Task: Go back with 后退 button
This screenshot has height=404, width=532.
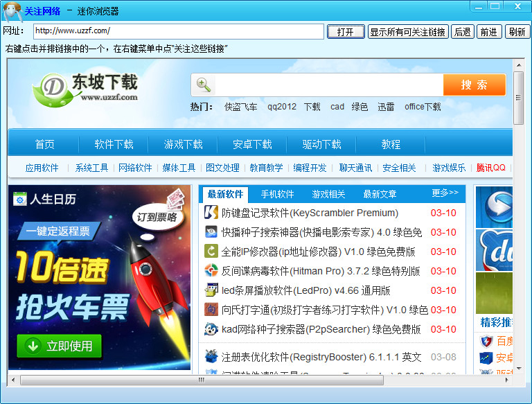Action: pyautogui.click(x=463, y=32)
